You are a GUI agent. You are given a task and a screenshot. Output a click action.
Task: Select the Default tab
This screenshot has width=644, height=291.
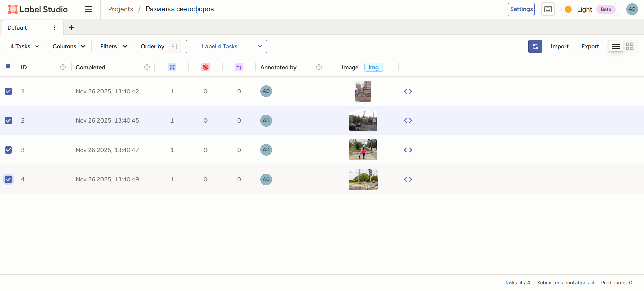(x=17, y=28)
